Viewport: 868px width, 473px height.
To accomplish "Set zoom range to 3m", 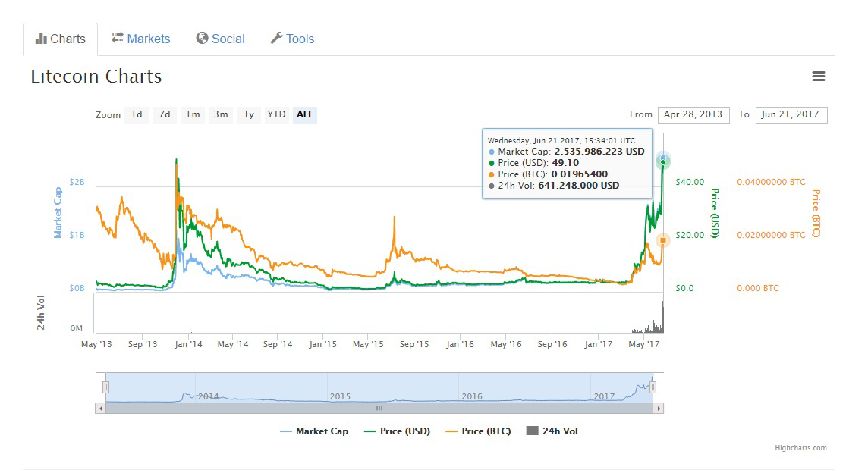I will [x=221, y=114].
